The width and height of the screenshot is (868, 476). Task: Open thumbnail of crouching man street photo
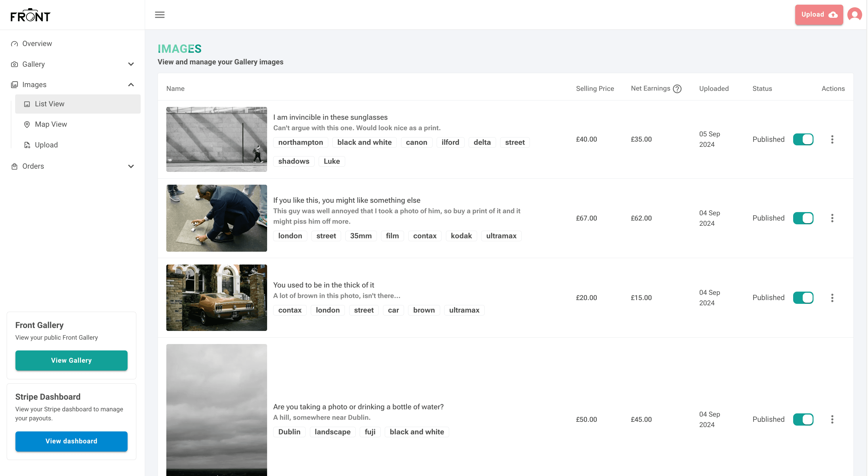pyautogui.click(x=217, y=218)
